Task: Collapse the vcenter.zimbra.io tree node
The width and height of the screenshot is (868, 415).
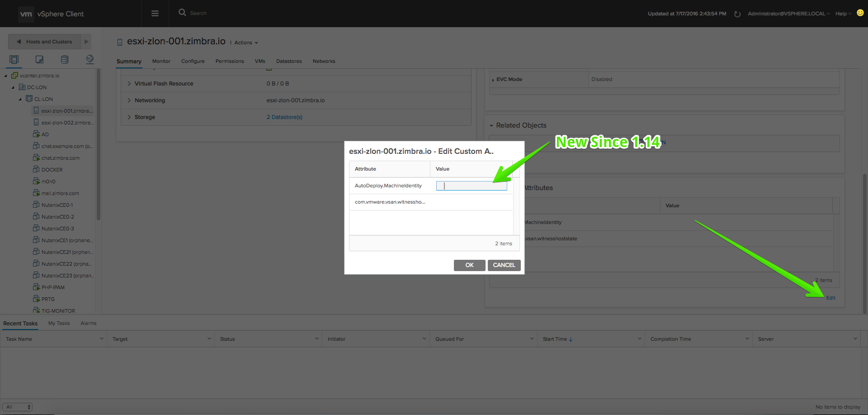Action: (6, 76)
